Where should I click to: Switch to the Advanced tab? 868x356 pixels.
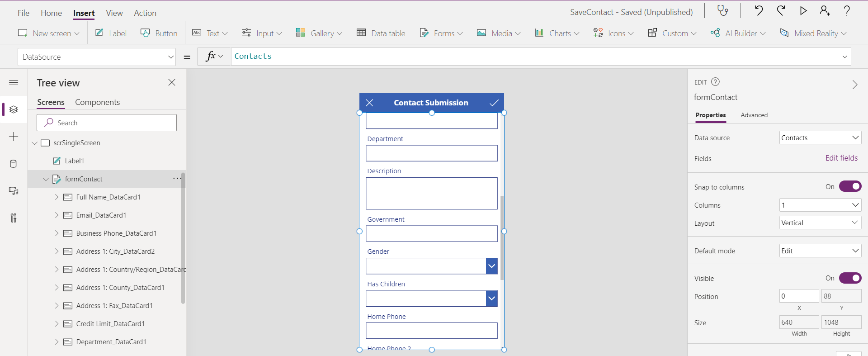click(754, 115)
